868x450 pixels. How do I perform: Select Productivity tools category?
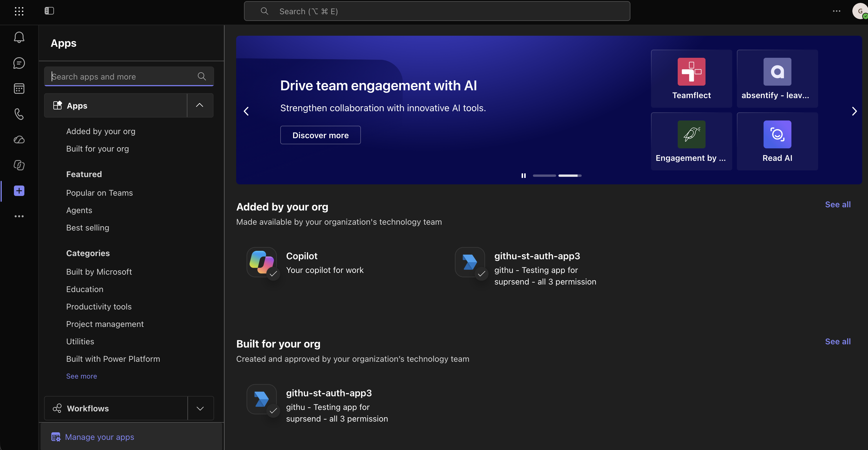99,307
